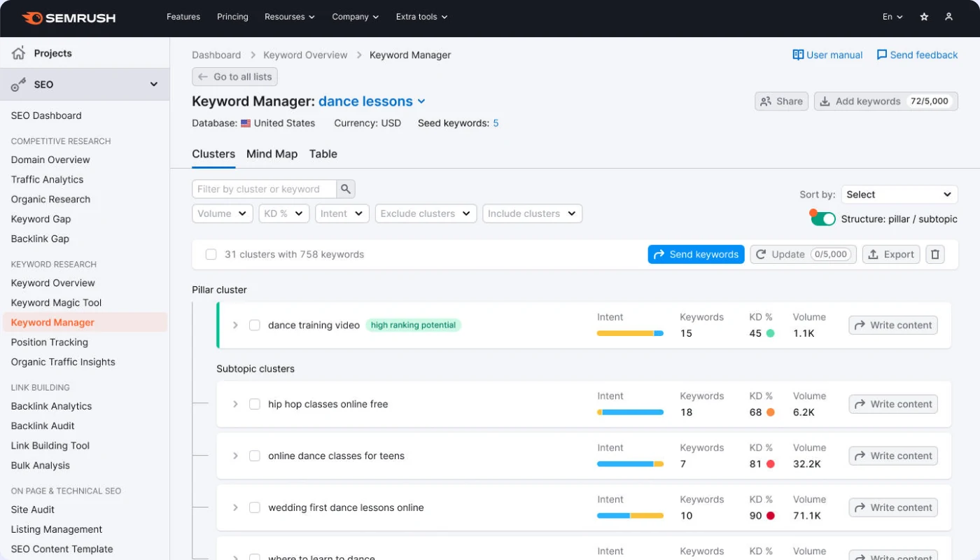Open the Volume filter dropdown
Viewport: 980px width, 560px height.
click(223, 213)
